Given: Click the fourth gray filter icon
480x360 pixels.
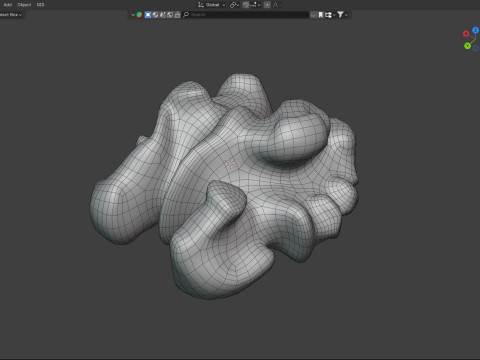Looking at the screenshot, I should coord(170,15).
